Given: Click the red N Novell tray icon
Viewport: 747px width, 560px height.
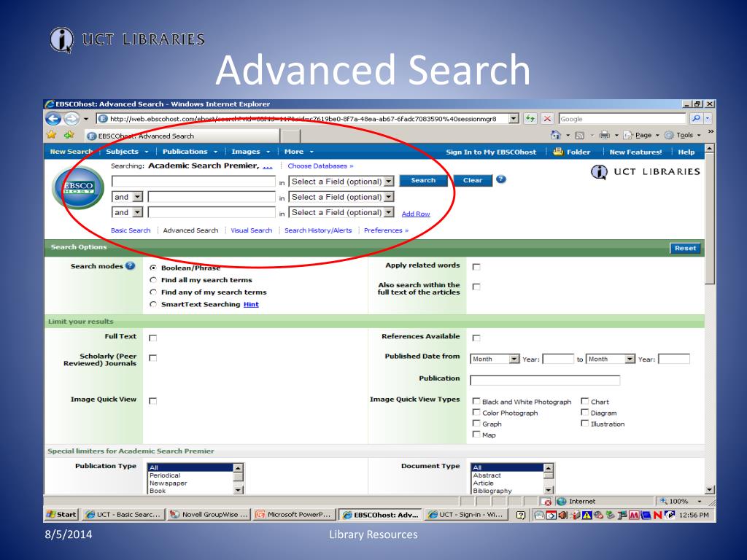Looking at the screenshot, I should [658, 515].
